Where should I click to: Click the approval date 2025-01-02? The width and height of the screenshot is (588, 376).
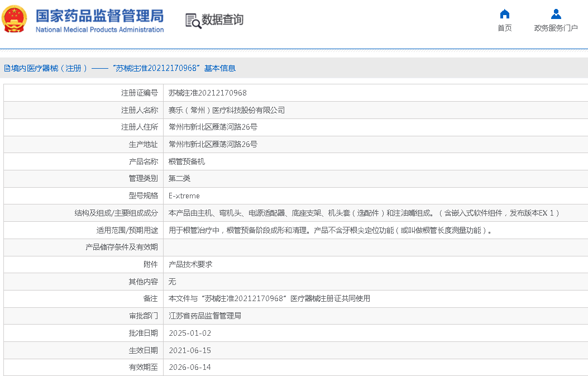[x=189, y=333]
